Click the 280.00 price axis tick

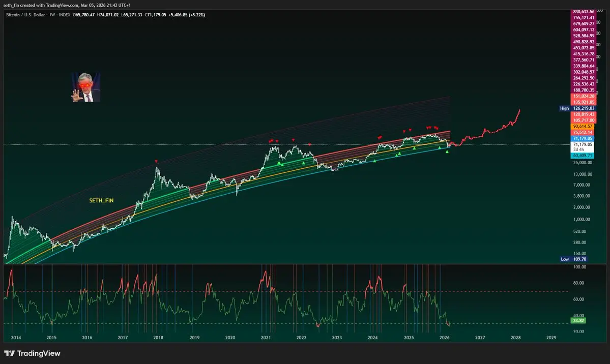(x=579, y=242)
